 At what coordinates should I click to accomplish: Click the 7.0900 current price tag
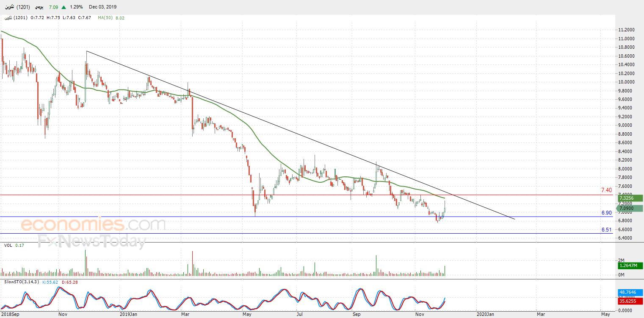pyautogui.click(x=630, y=208)
